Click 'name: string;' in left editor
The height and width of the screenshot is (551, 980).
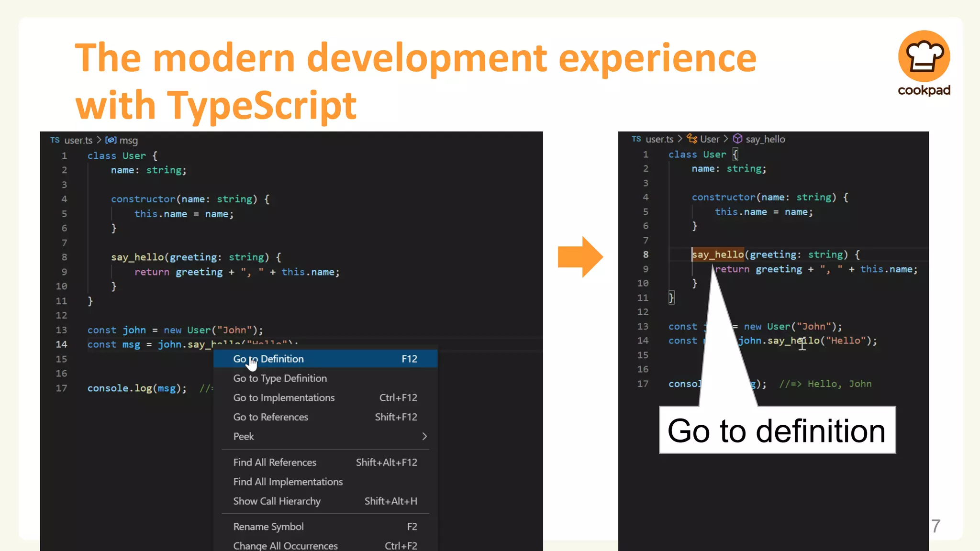[149, 170]
